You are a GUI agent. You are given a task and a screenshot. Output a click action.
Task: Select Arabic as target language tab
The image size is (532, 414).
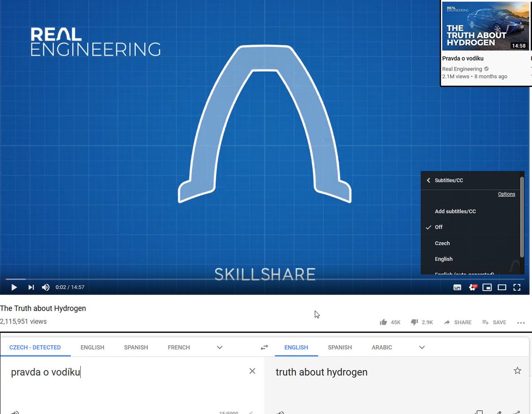382,347
